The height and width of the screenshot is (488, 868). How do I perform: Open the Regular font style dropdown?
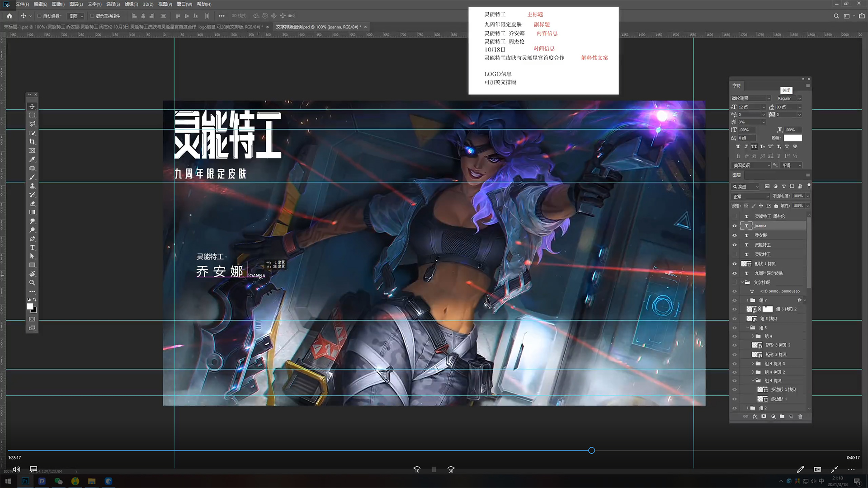(799, 99)
